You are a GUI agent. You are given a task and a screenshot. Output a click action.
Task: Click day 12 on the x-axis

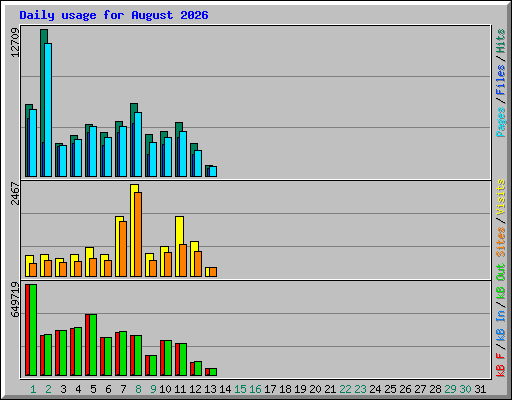pos(195,389)
